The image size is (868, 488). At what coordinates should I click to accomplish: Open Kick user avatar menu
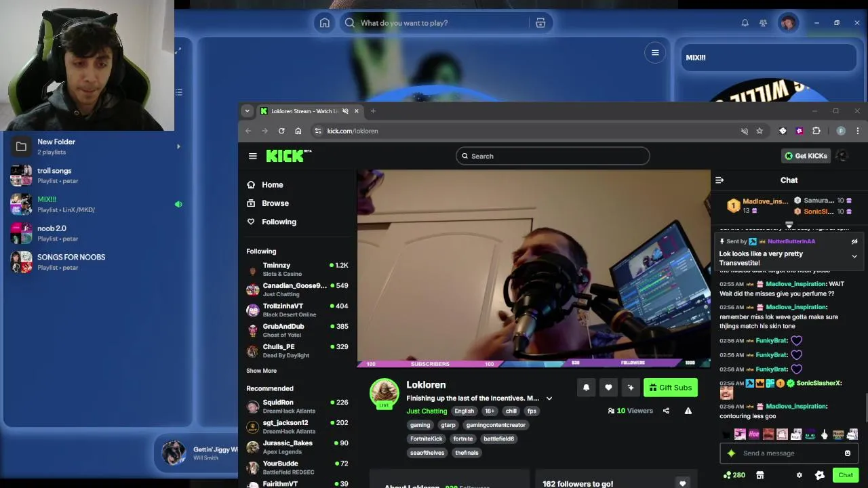click(x=842, y=156)
